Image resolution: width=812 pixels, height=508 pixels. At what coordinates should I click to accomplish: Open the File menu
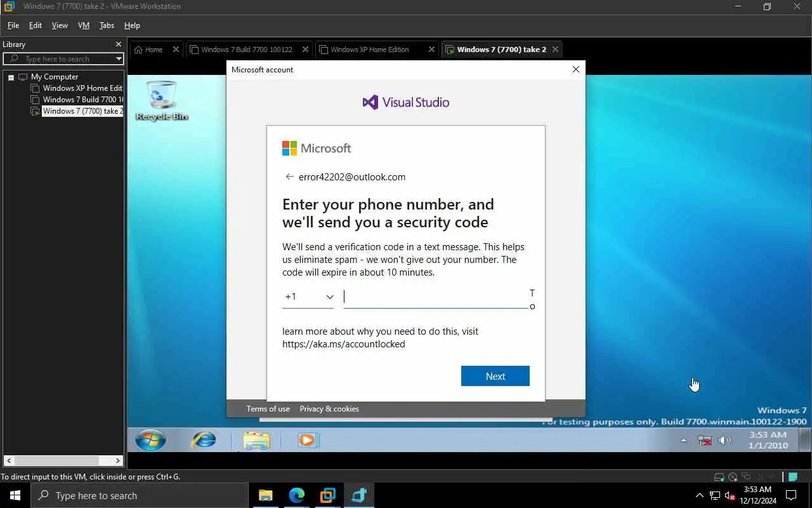pos(13,25)
